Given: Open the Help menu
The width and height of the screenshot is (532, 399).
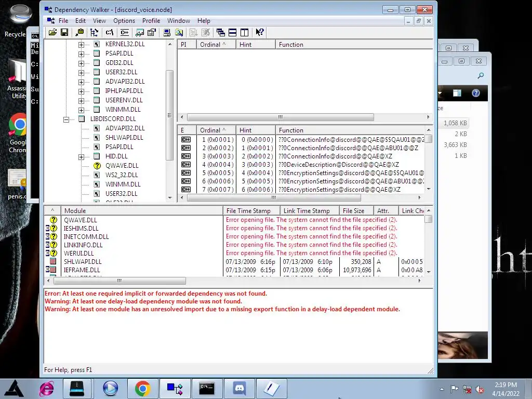Looking at the screenshot, I should [x=204, y=21].
